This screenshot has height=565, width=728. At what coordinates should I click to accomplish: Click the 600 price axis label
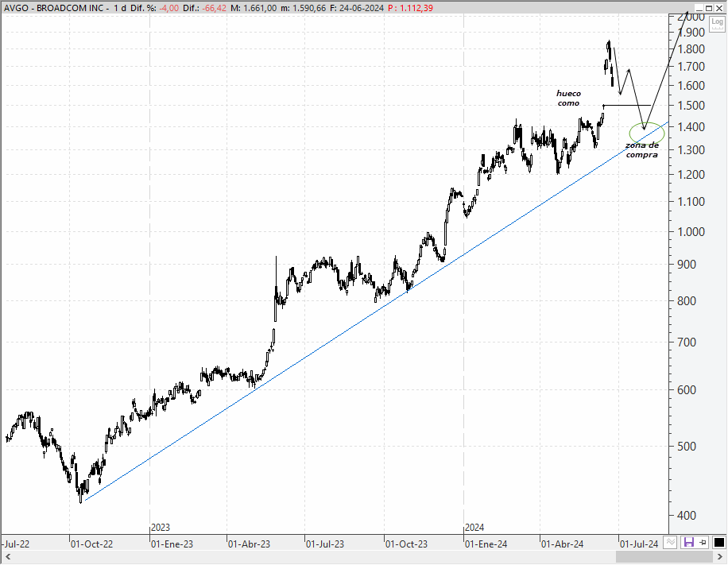pyautogui.click(x=687, y=390)
